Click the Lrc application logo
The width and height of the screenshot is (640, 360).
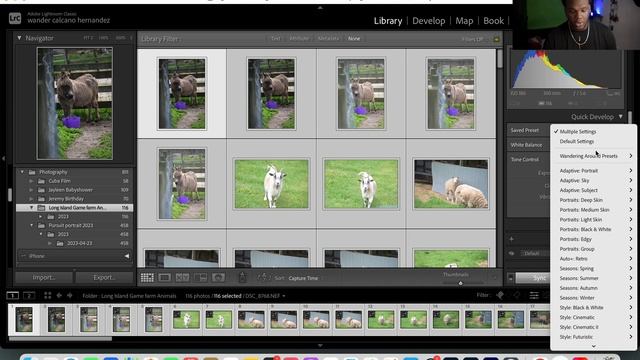(x=15, y=18)
